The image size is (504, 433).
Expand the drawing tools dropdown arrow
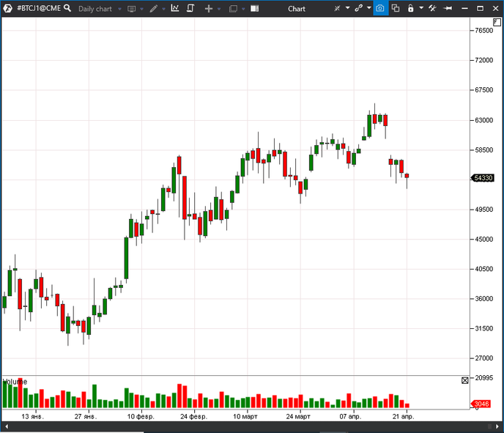click(x=163, y=9)
